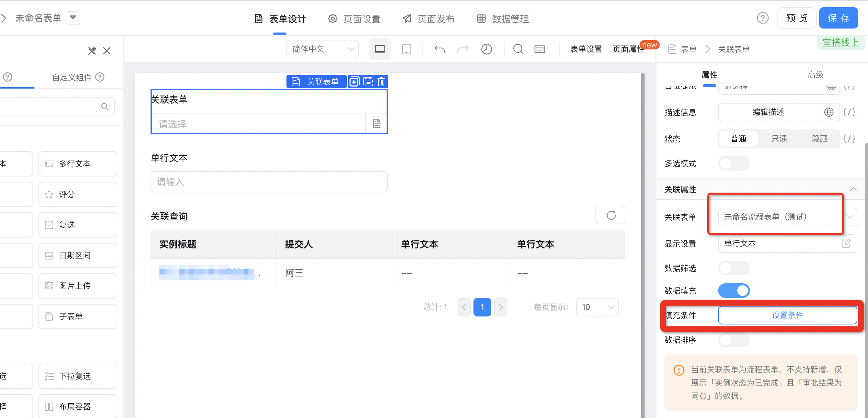Viewport: 868px width, 418px height.
Task: Click globe icon beside 编辑描述
Action: point(829,112)
